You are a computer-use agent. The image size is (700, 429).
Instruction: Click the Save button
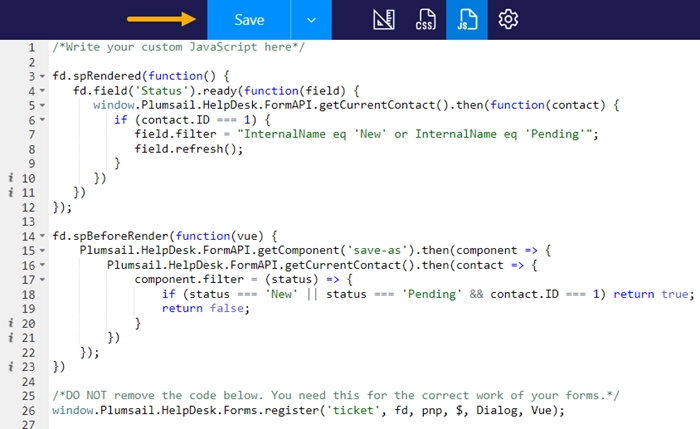[249, 20]
